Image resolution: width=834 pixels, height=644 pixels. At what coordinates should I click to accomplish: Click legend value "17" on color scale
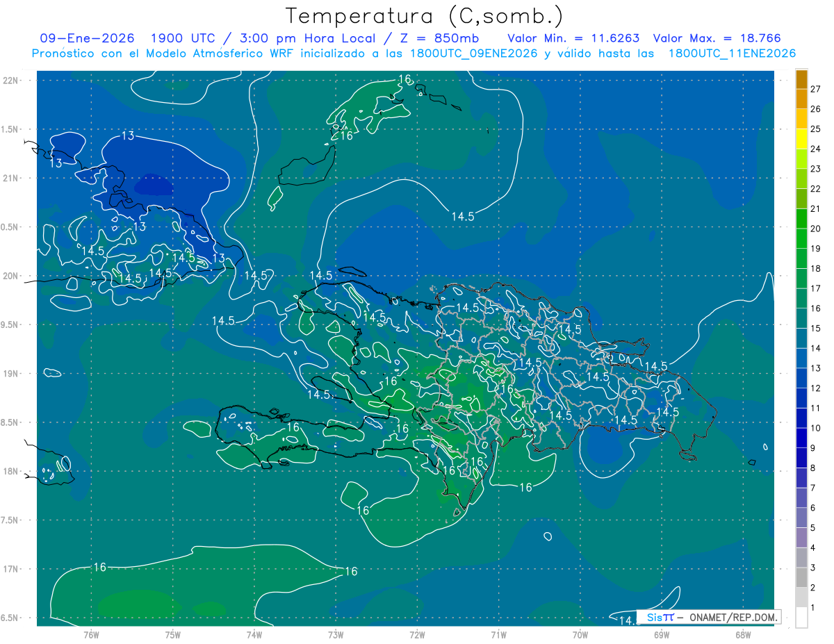pos(816,288)
